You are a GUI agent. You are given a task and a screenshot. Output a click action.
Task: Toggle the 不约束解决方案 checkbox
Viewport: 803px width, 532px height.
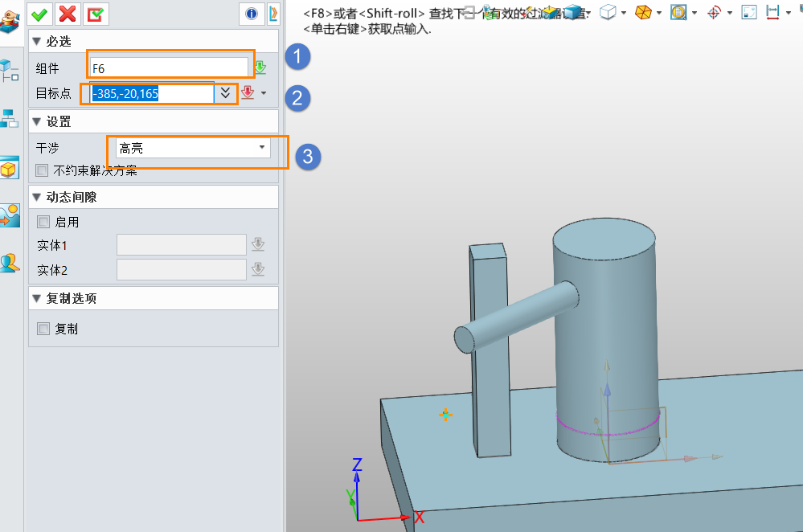click(42, 170)
